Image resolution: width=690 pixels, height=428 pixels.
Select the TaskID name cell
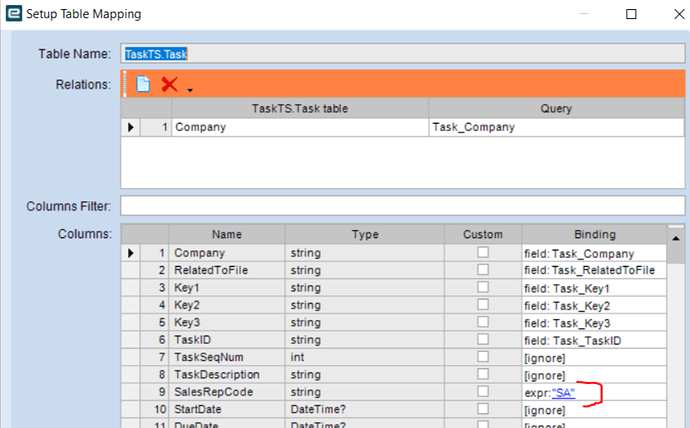[227, 340]
